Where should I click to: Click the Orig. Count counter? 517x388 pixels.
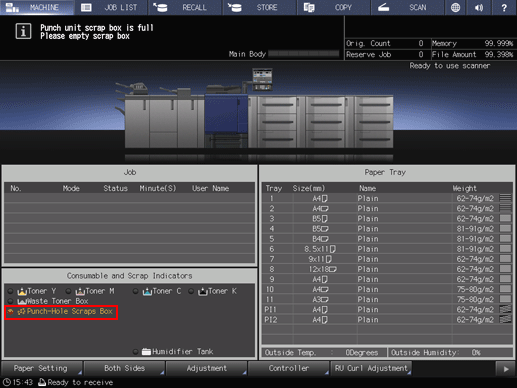pyautogui.click(x=388, y=43)
